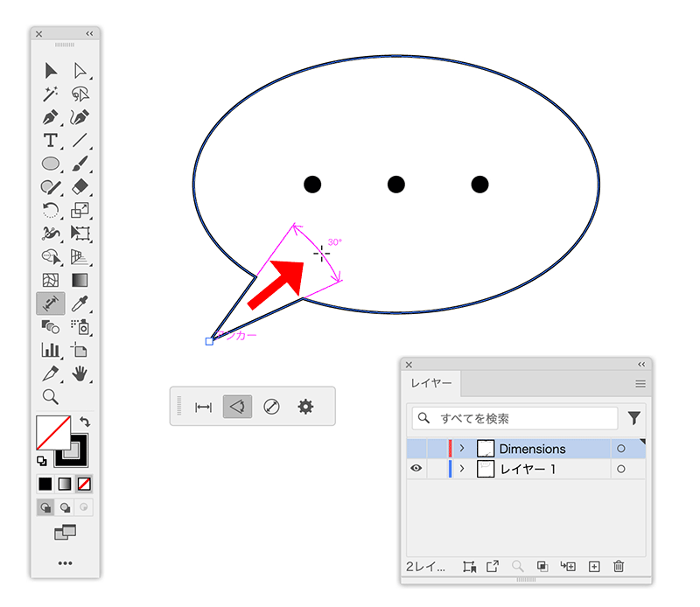Select the Lasso tool

(x=80, y=94)
